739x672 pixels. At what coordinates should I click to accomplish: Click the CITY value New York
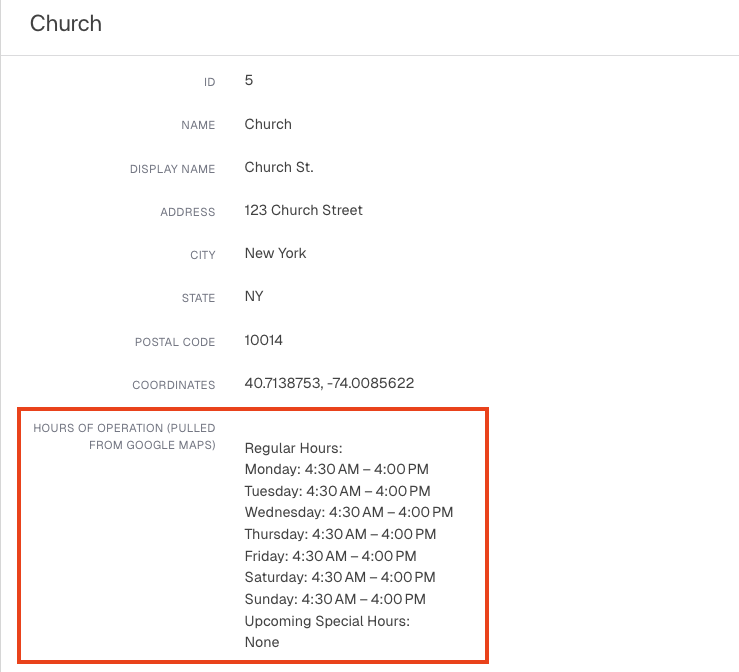tap(275, 253)
